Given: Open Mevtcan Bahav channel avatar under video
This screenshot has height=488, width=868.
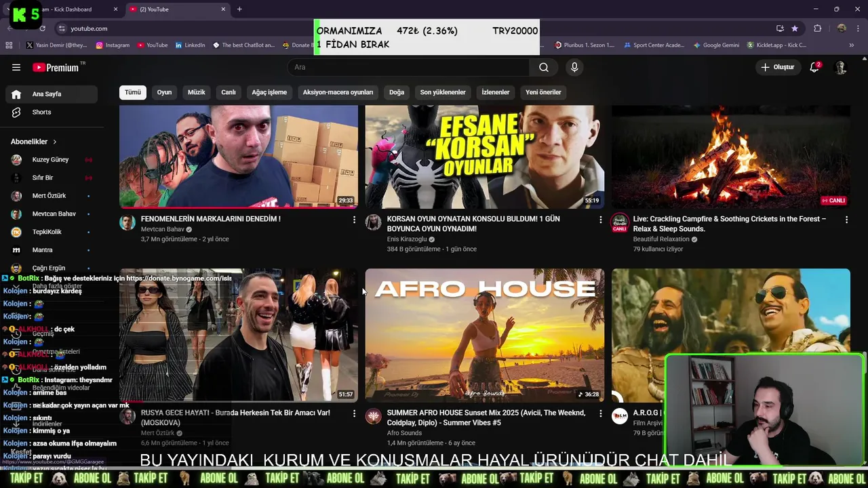Looking at the screenshot, I should click(127, 222).
